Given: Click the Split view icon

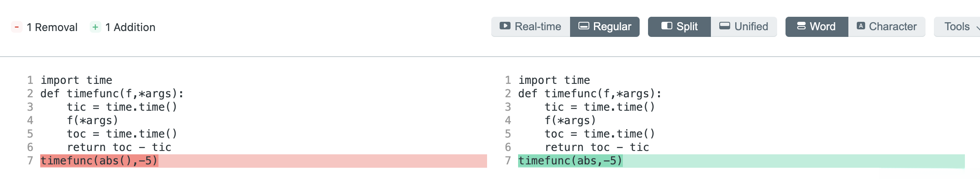Looking at the screenshot, I should pos(666,26).
